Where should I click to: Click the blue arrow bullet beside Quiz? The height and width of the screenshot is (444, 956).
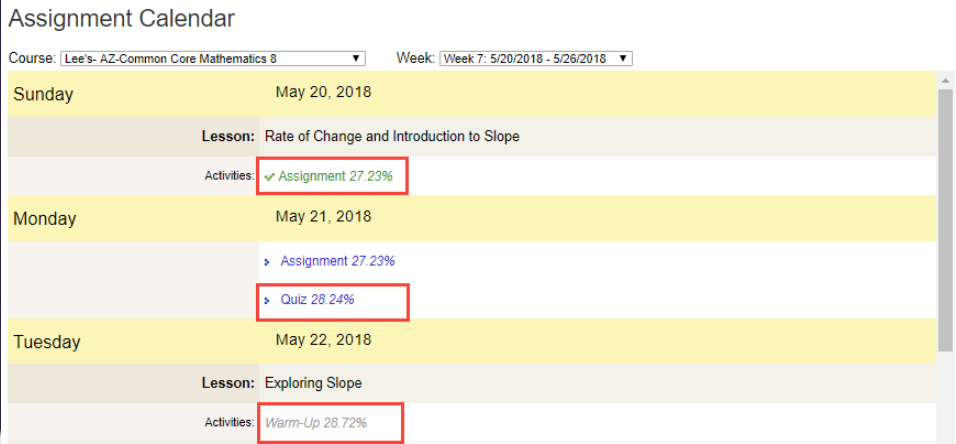[x=268, y=300]
